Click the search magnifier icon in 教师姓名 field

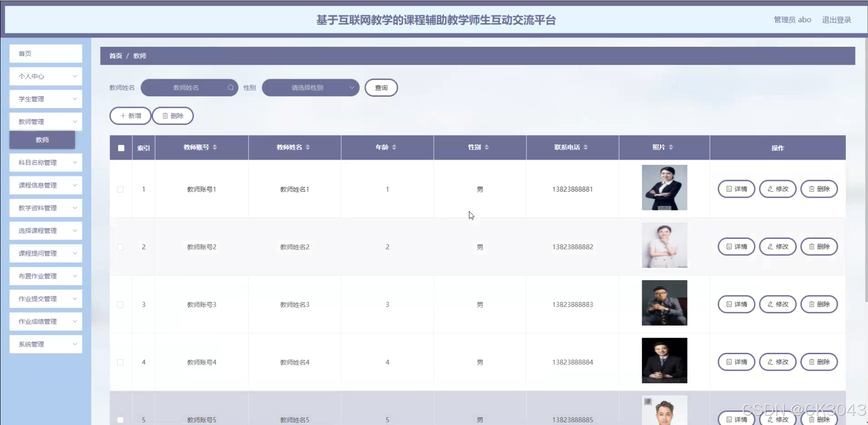pos(231,87)
